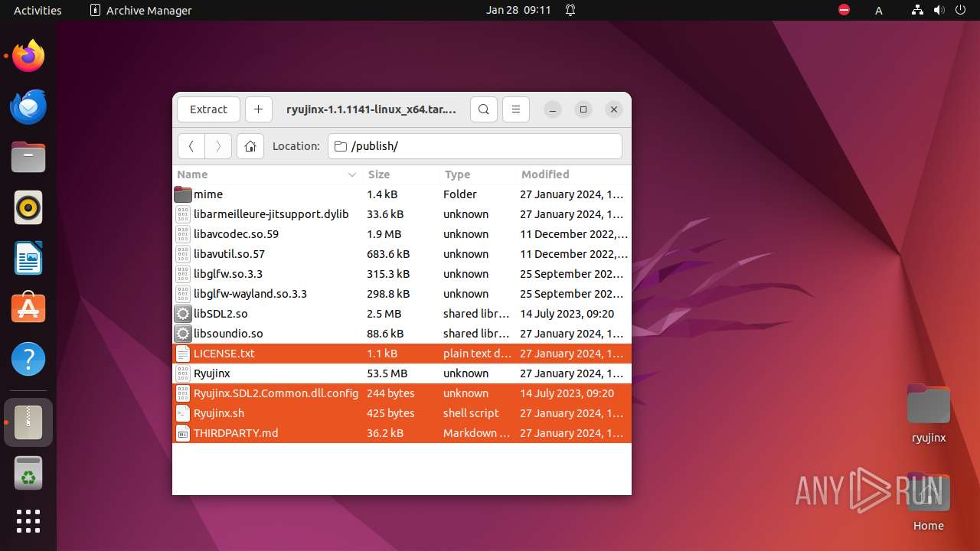This screenshot has width=980, height=551.
Task: Click Archive Manager dock icon
Action: [28, 422]
